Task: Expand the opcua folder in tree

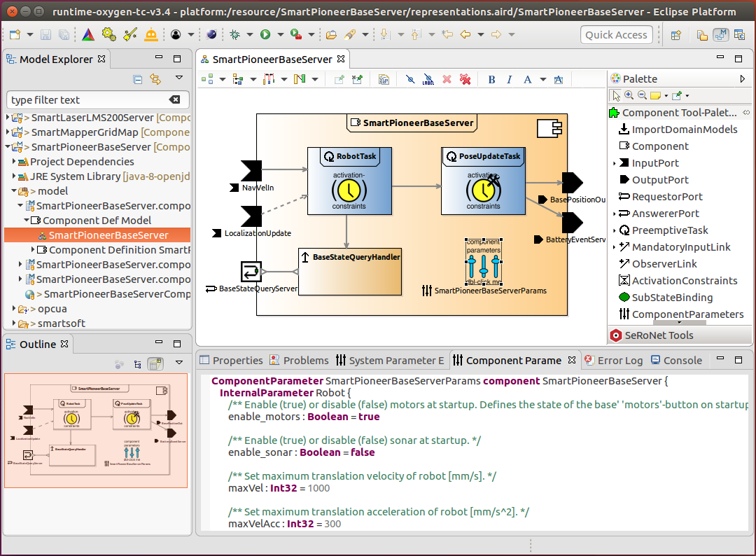Action: tap(15, 309)
